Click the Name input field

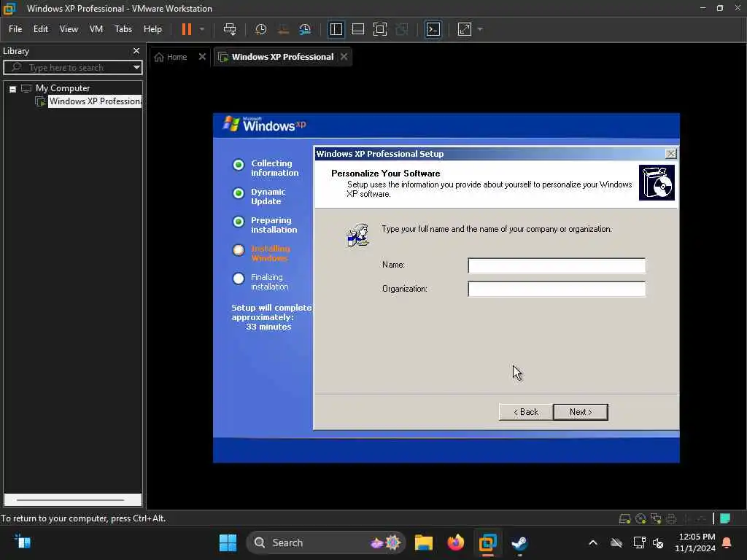coord(557,265)
